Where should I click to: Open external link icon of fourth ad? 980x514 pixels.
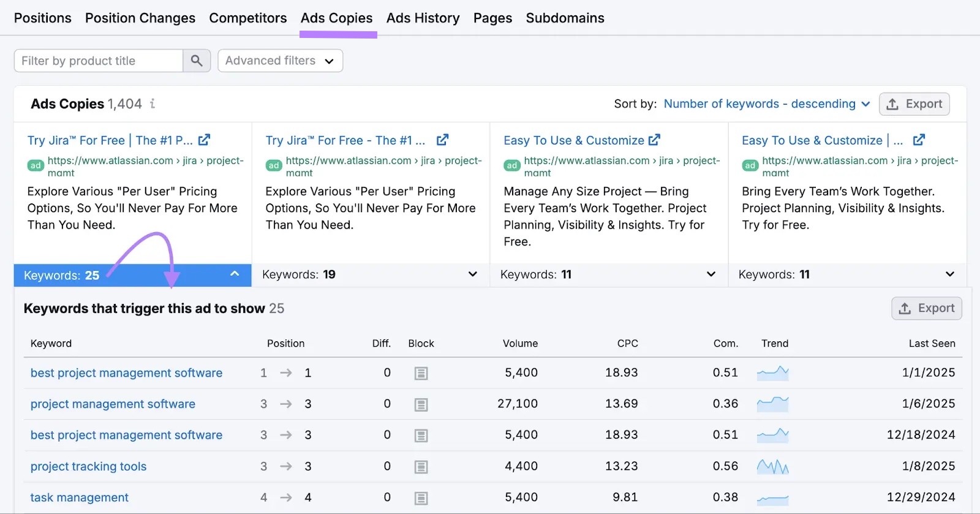919,140
